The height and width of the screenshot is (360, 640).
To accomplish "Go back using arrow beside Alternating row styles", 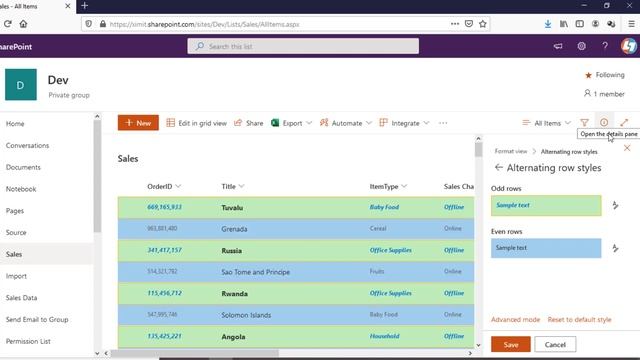I will [498, 167].
